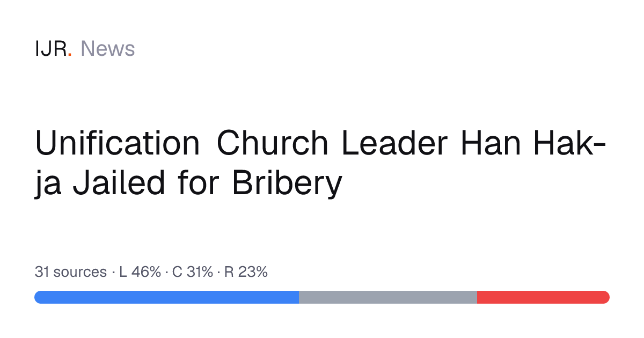Click the name Han in headline
Screen dimensions: 644x338
coord(492,143)
